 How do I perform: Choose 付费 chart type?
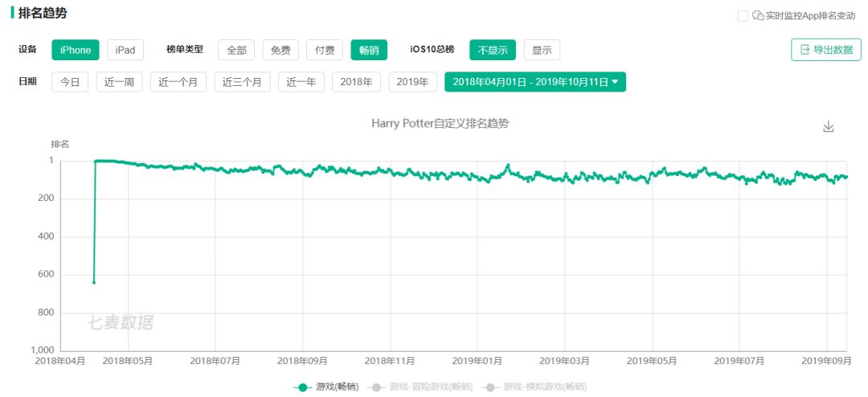(325, 50)
